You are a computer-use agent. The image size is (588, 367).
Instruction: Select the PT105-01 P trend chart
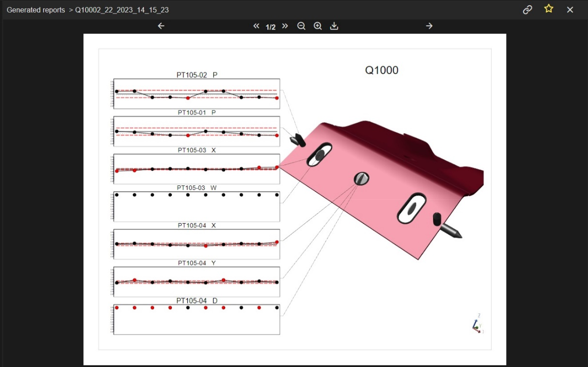(x=197, y=131)
